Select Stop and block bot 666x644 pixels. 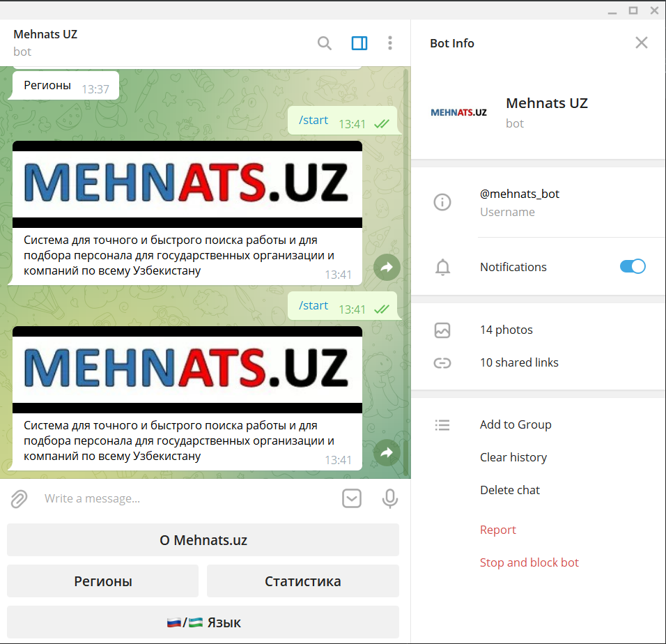(x=529, y=562)
